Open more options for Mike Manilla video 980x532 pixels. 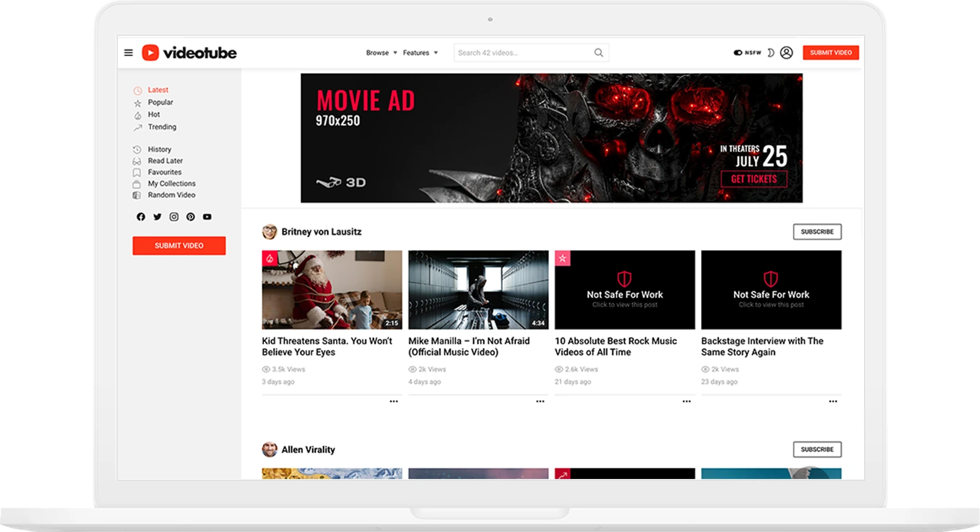tap(540, 402)
